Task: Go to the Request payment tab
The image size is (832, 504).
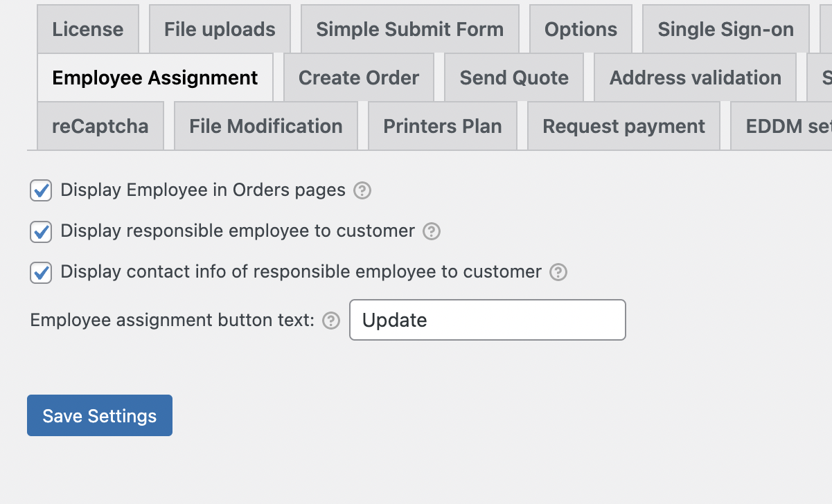Action: coord(623,126)
